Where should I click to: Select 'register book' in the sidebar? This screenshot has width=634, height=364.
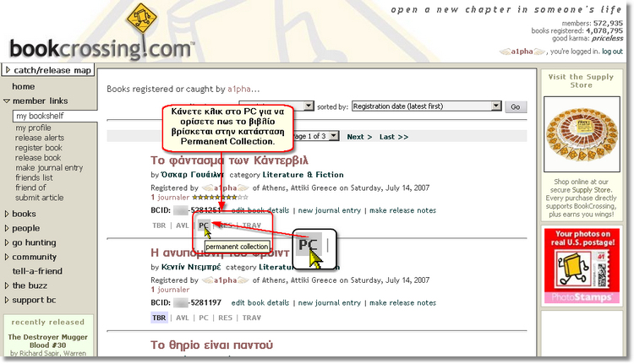[x=38, y=148]
